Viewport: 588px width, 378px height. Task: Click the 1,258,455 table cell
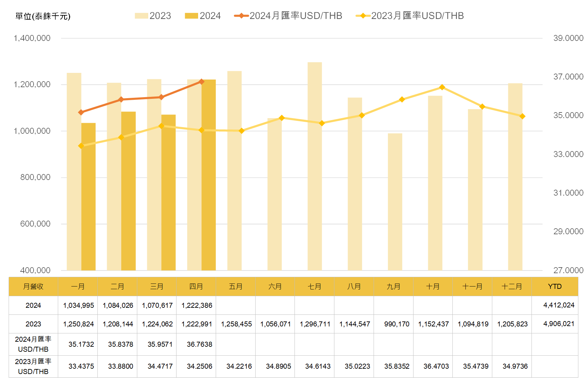(236, 324)
